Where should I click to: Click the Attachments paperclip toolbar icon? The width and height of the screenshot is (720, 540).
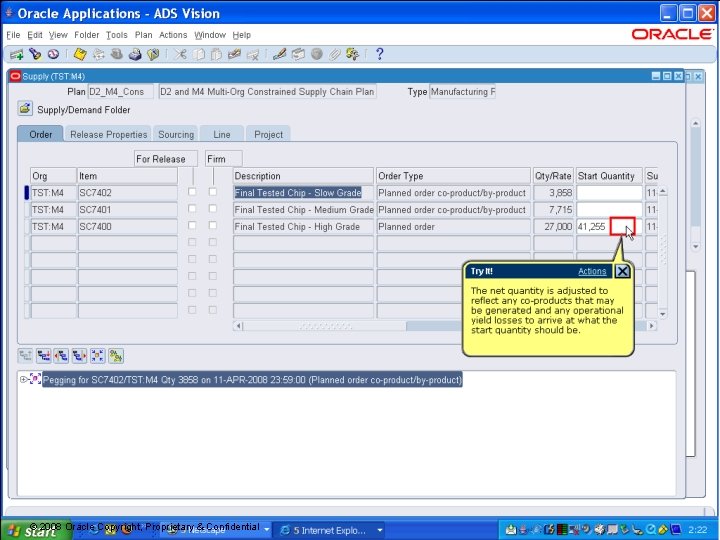pyautogui.click(x=335, y=55)
